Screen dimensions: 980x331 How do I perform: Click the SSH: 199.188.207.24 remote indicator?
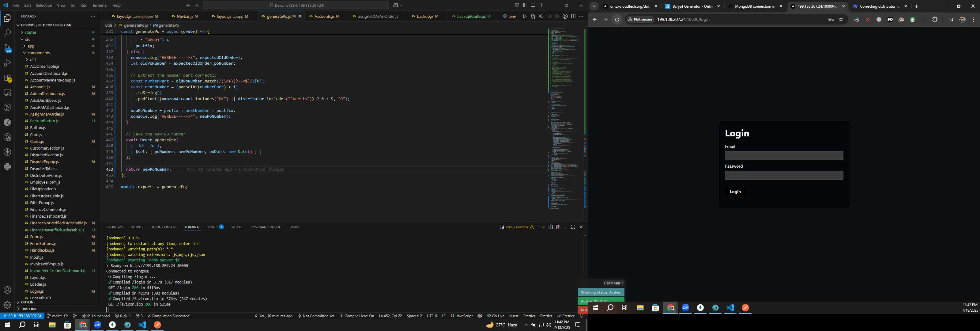pyautogui.click(x=22, y=316)
